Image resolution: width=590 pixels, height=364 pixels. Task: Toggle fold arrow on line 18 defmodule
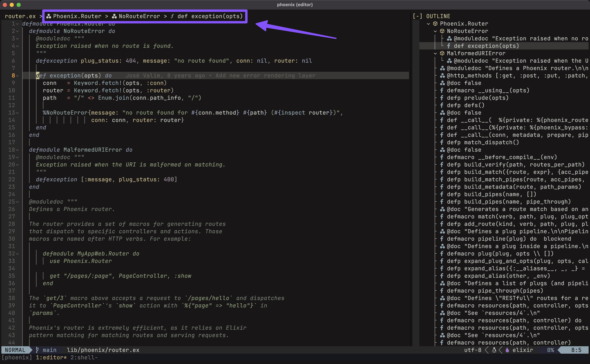click(x=17, y=150)
